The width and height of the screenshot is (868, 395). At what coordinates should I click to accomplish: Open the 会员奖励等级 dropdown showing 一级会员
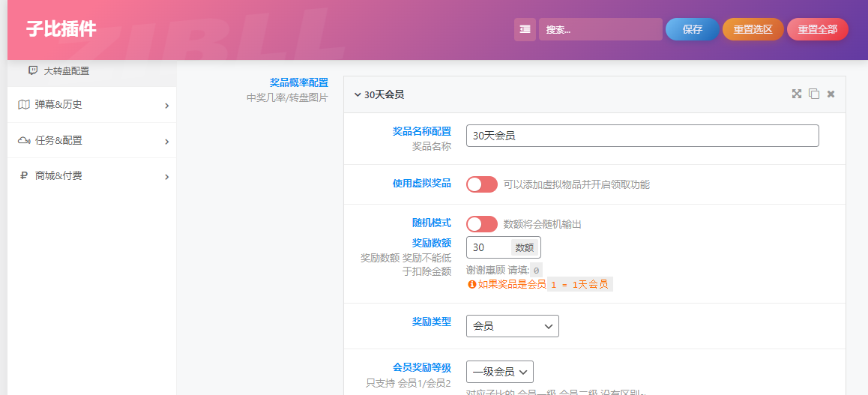pos(499,372)
